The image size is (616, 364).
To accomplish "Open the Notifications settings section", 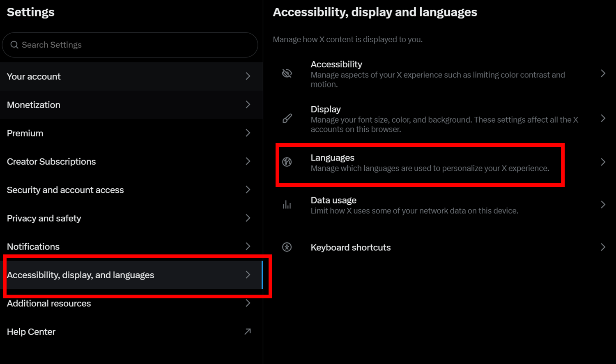I will [131, 246].
